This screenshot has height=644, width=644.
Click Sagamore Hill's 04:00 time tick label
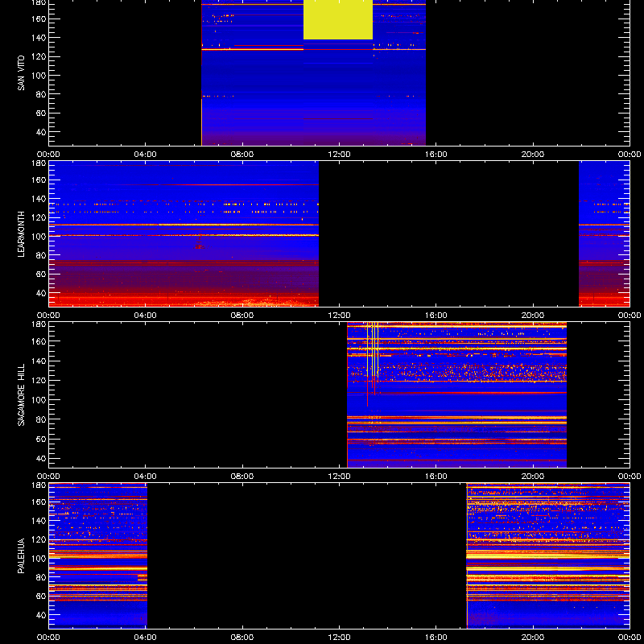coord(146,477)
